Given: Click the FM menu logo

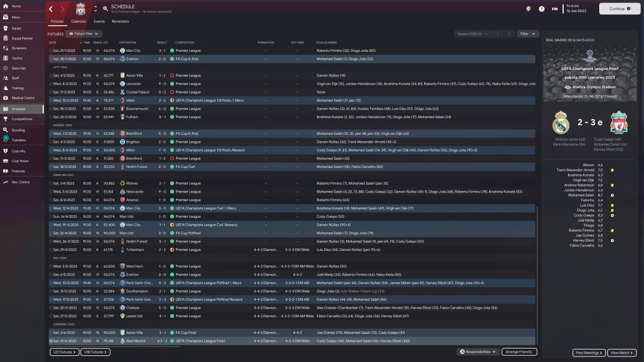Looking at the screenshot, I should (554, 9).
